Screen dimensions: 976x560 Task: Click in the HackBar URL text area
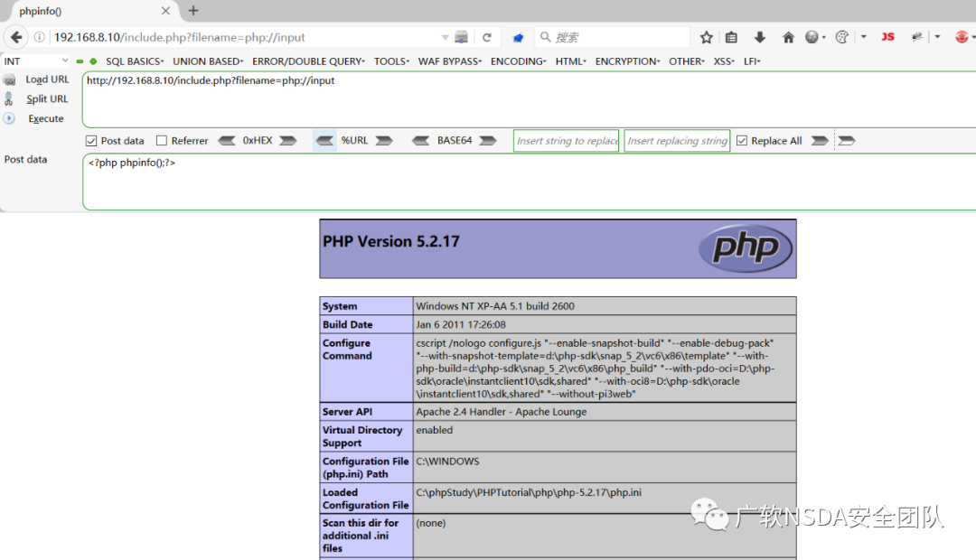click(x=529, y=99)
